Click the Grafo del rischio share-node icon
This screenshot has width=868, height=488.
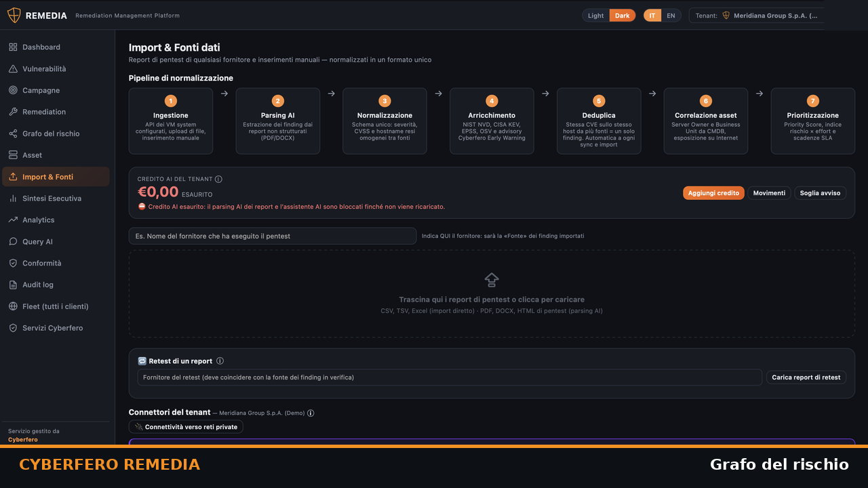13,134
